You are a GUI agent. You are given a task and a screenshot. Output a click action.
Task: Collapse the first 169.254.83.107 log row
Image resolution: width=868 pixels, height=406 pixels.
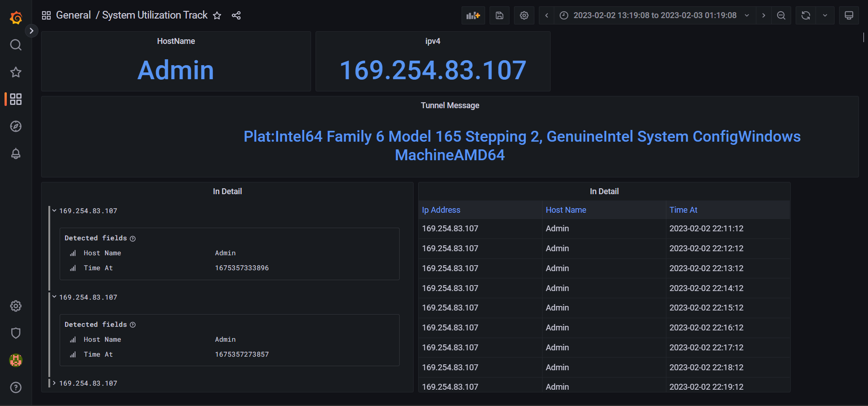(54, 211)
